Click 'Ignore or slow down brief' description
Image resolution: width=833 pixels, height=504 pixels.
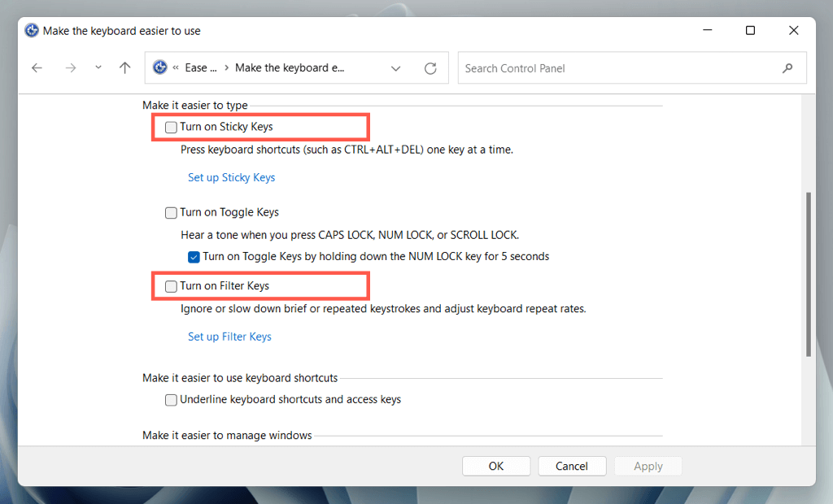tap(383, 309)
